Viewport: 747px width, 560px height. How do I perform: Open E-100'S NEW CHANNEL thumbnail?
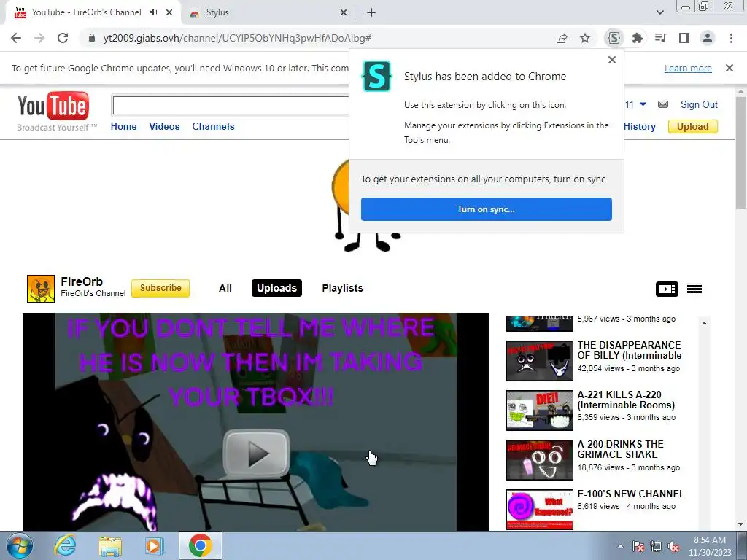[539, 510]
